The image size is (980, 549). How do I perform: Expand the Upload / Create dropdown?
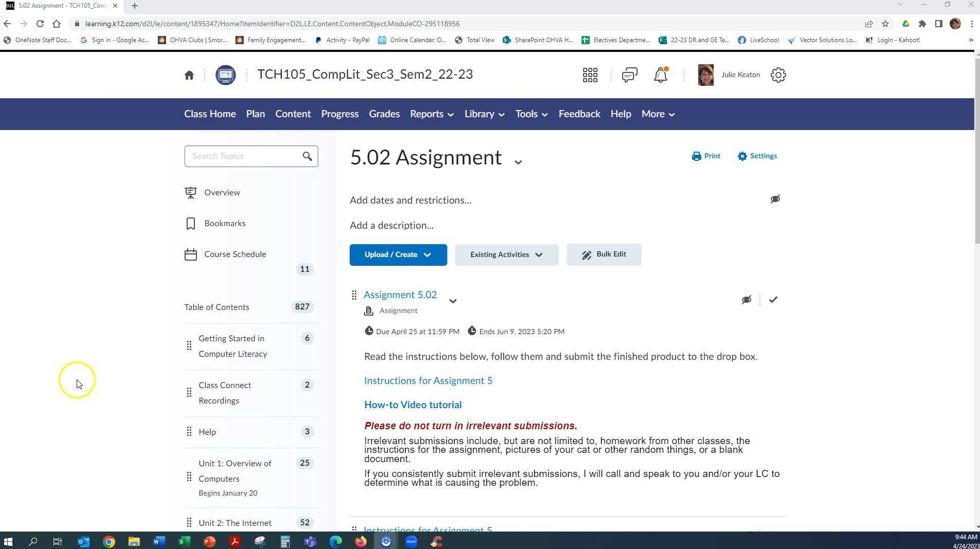(398, 255)
